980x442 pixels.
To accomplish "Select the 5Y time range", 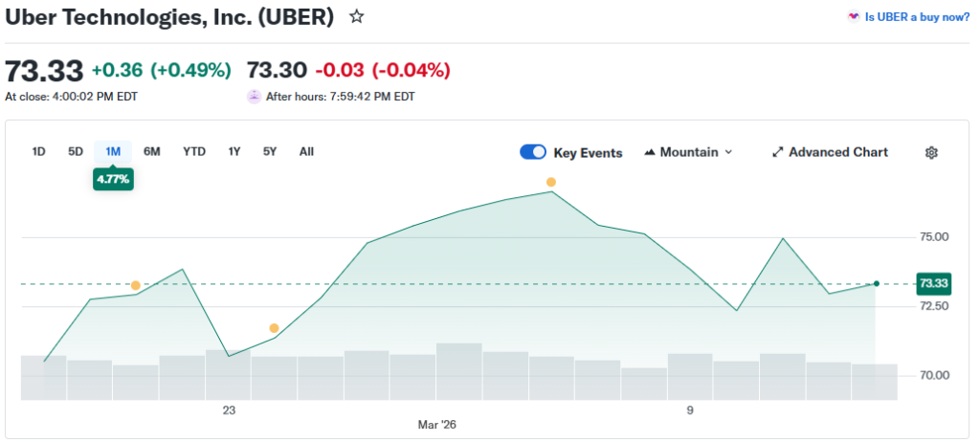I will click(x=270, y=151).
